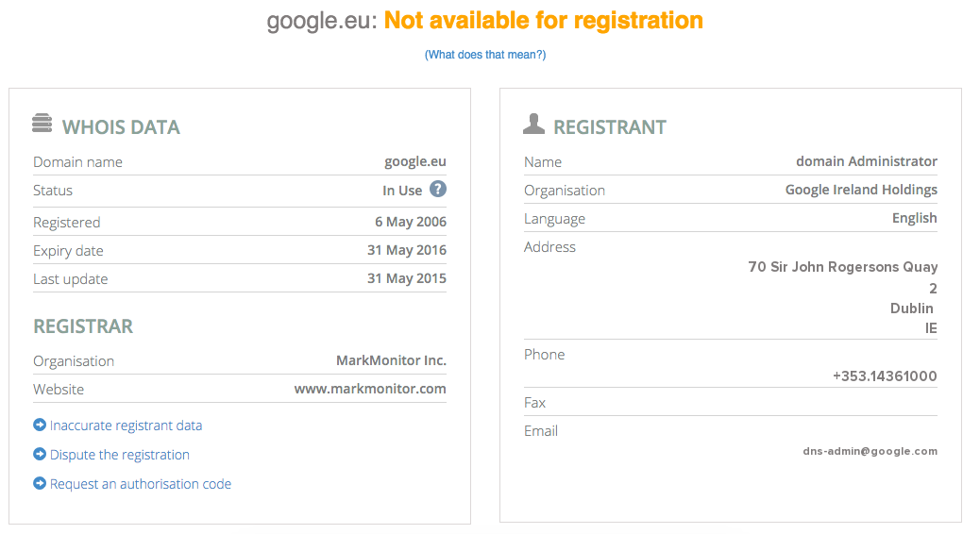The width and height of the screenshot is (980, 534).
Task: Click the google.eu domain name value
Action: [x=415, y=161]
